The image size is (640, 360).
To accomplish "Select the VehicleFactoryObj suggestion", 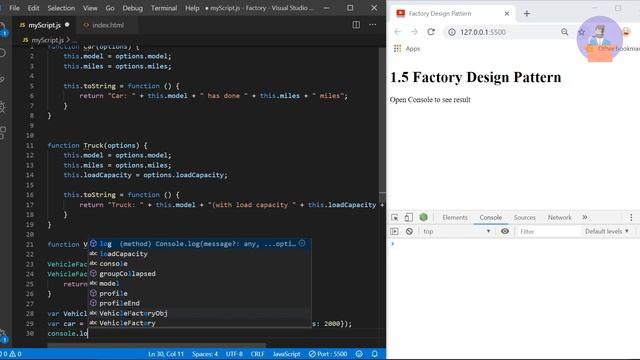I will point(200,313).
